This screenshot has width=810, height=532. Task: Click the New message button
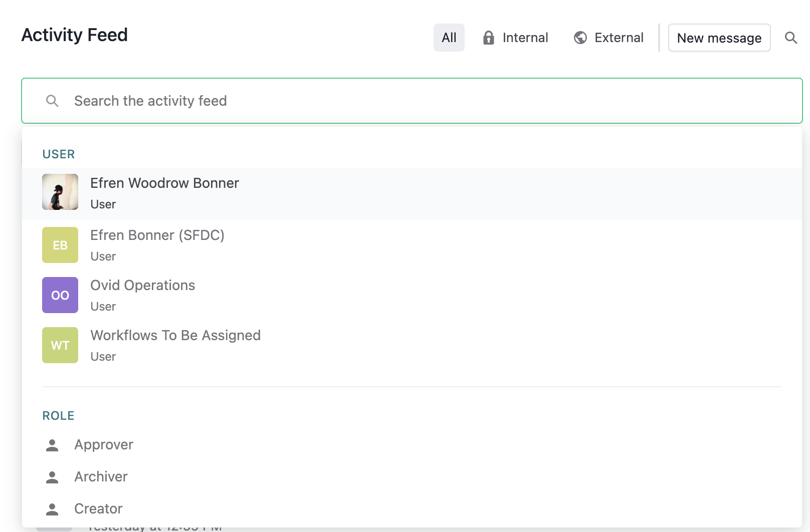tap(719, 38)
